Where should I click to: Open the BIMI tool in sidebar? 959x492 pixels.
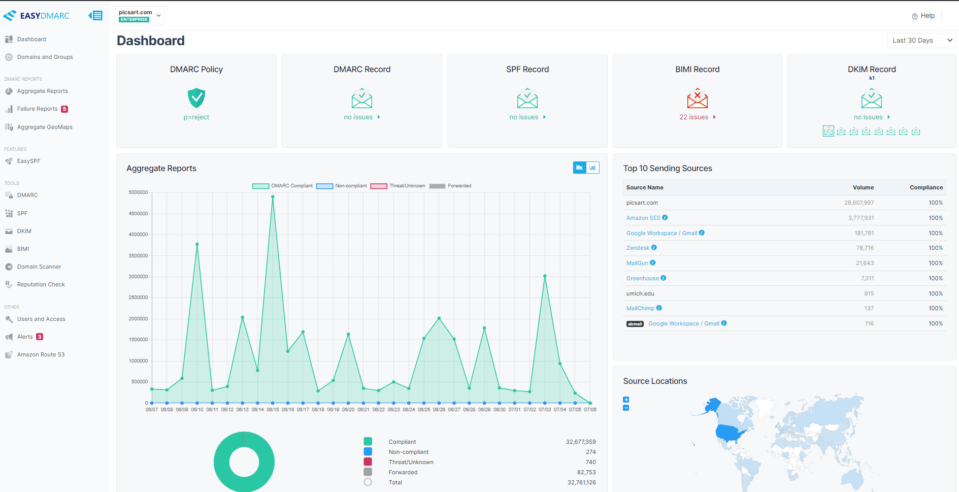23,249
